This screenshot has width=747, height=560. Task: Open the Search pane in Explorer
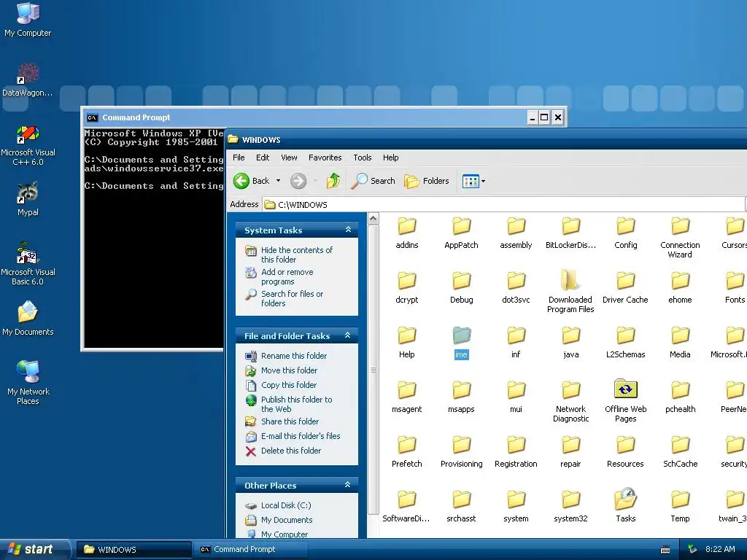point(373,181)
